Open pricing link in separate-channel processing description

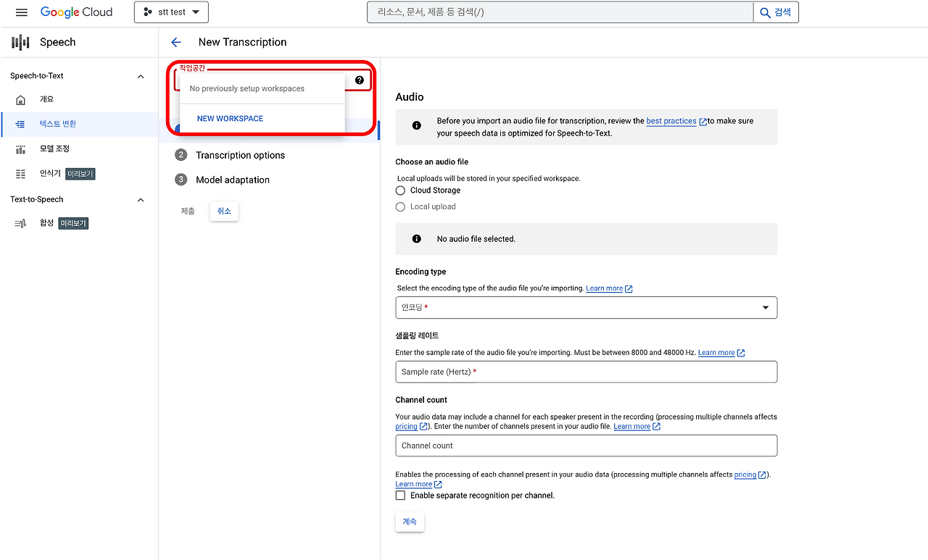click(750, 475)
